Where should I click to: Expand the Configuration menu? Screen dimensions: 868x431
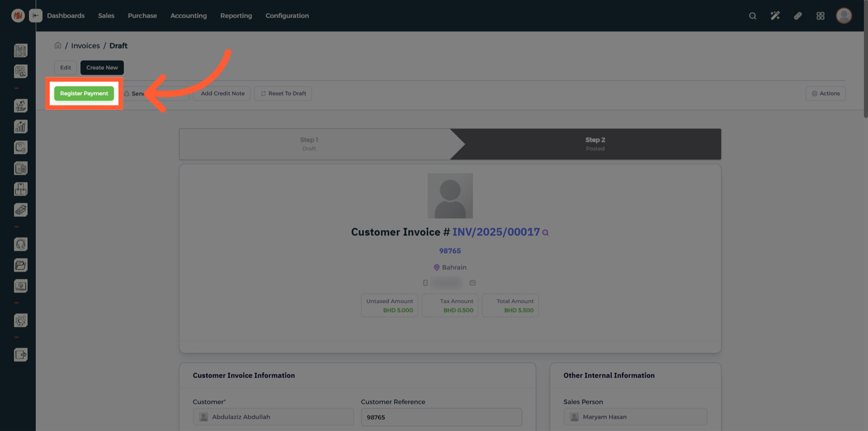(287, 16)
